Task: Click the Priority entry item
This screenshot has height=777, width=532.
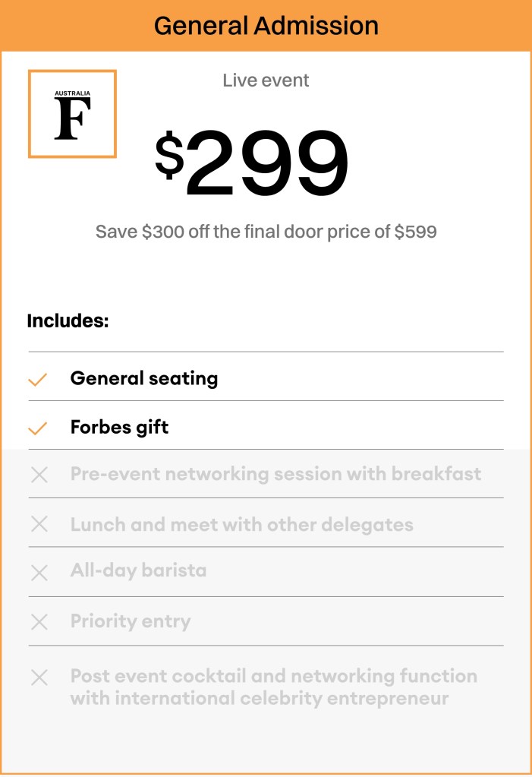Action: pos(131,621)
